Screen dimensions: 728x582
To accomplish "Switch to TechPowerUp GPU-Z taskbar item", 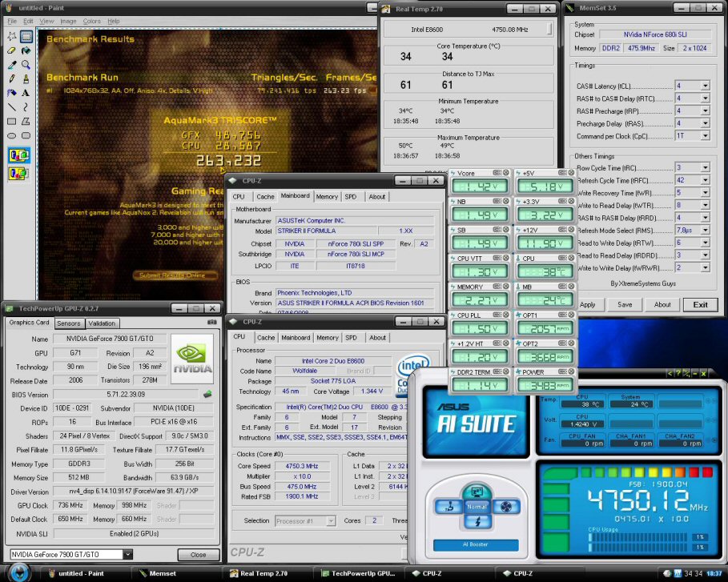I will click(359, 574).
